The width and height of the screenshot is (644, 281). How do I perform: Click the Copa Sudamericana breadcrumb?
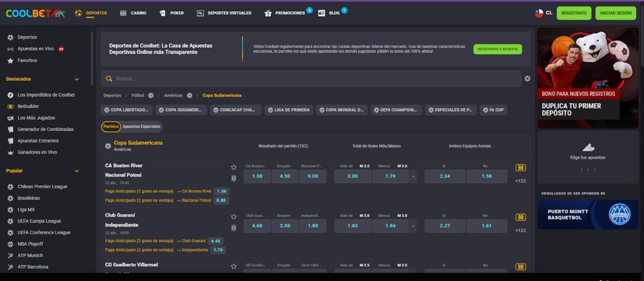(x=222, y=95)
